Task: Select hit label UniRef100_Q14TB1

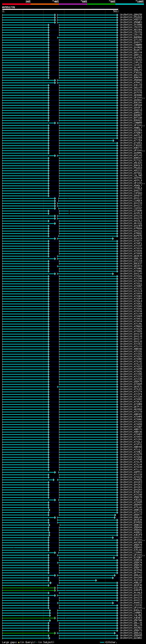Action: click(131, 58)
